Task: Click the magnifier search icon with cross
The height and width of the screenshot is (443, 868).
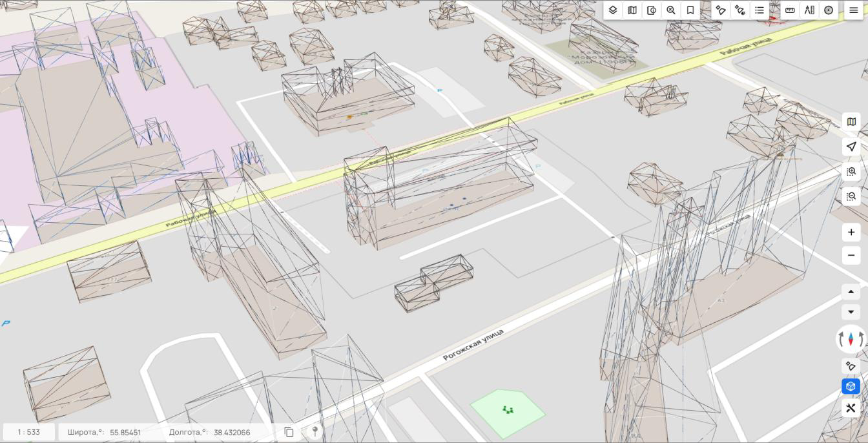Action: pyautogui.click(x=671, y=10)
